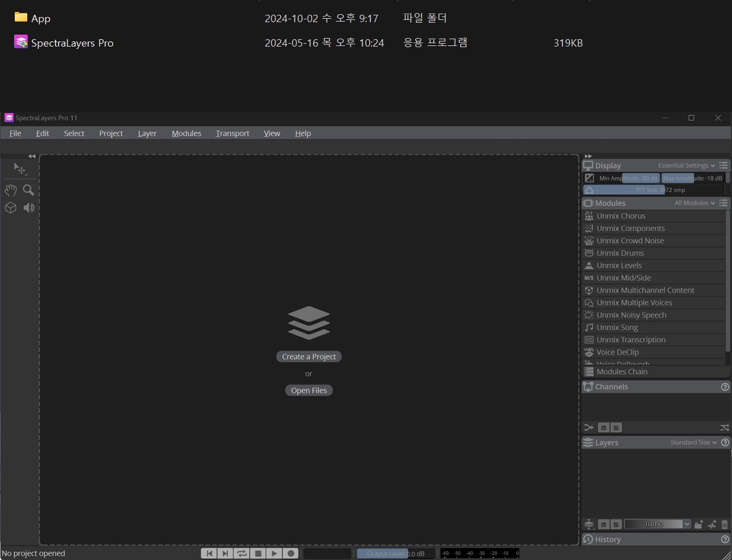Toggle loop playback in the transport bar
732x560 pixels.
pyautogui.click(x=242, y=553)
